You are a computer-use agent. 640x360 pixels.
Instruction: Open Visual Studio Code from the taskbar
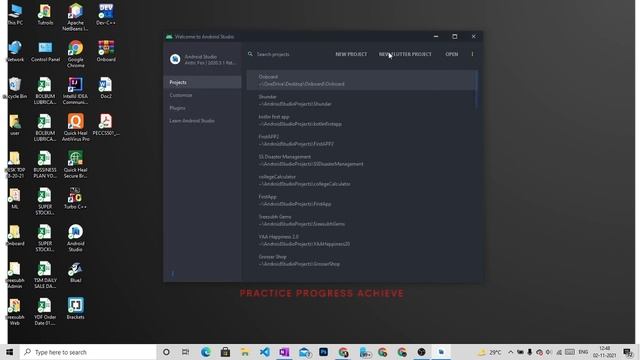(x=264, y=352)
